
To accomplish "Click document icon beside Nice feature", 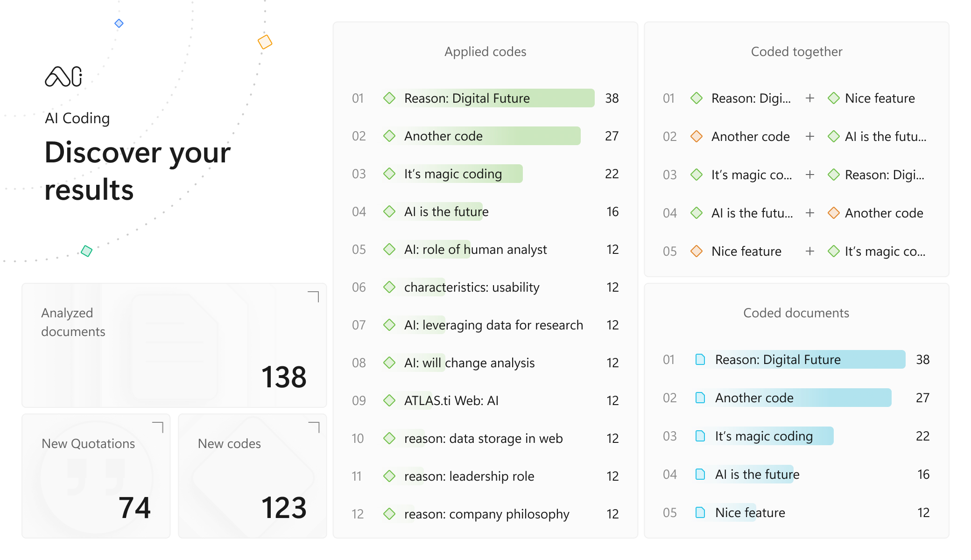I will click(700, 512).
